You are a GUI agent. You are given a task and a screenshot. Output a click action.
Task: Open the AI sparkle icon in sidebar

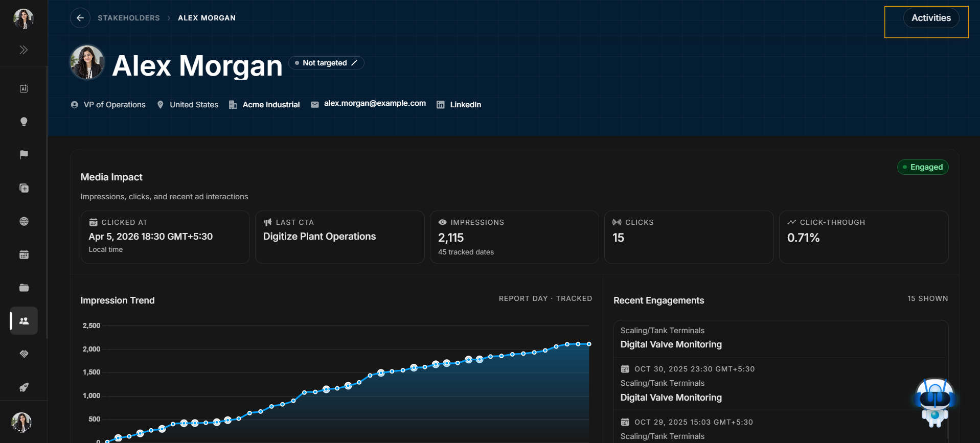pos(24,88)
